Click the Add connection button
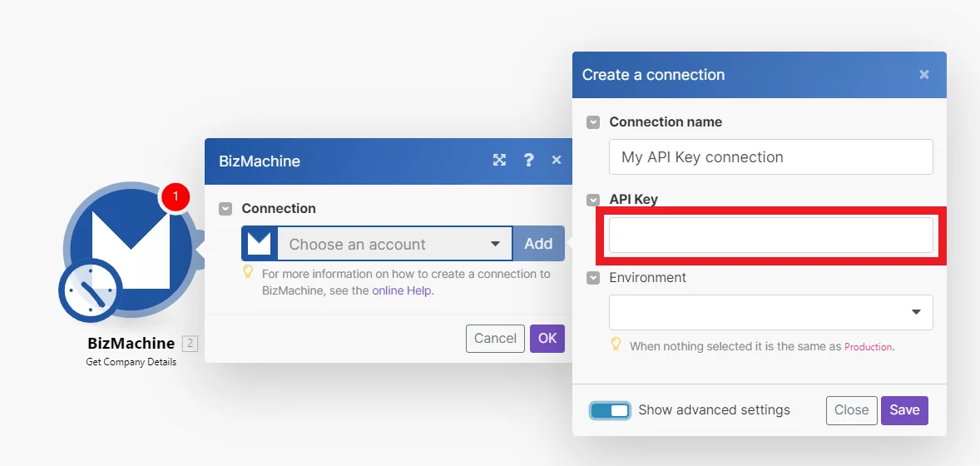The image size is (980, 466). (538, 243)
